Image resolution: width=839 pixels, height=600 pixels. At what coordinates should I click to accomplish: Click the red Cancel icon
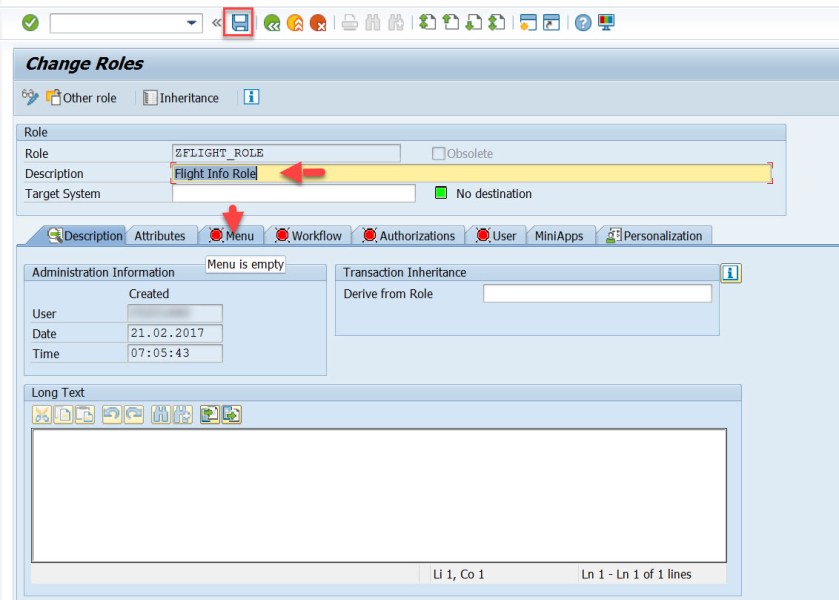tap(318, 23)
